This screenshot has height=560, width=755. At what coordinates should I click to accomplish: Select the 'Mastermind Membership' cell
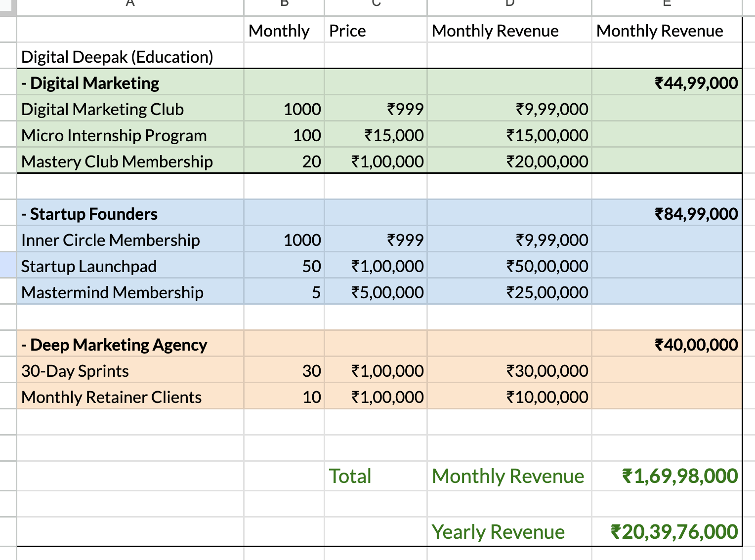[x=130, y=292]
